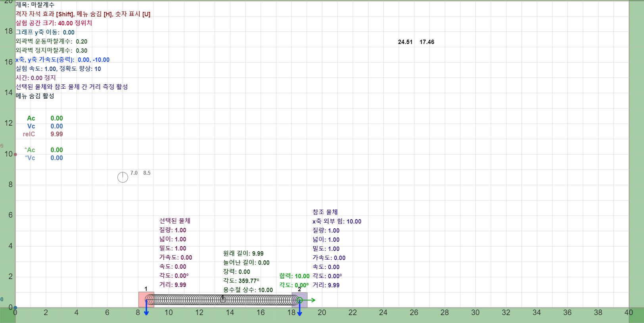
Task: Click the green force arrow on block 2
Action: (x=308, y=300)
